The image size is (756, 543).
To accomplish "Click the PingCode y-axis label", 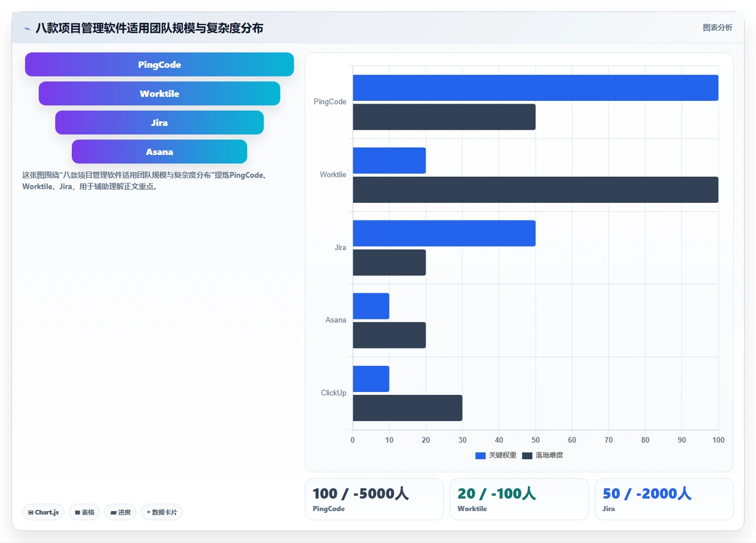I will click(330, 102).
